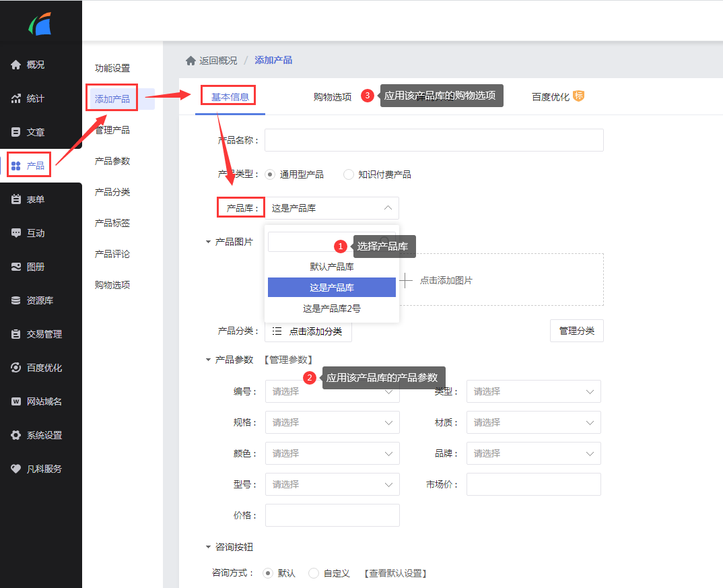Open the 网站域名 icon

[x=15, y=401]
